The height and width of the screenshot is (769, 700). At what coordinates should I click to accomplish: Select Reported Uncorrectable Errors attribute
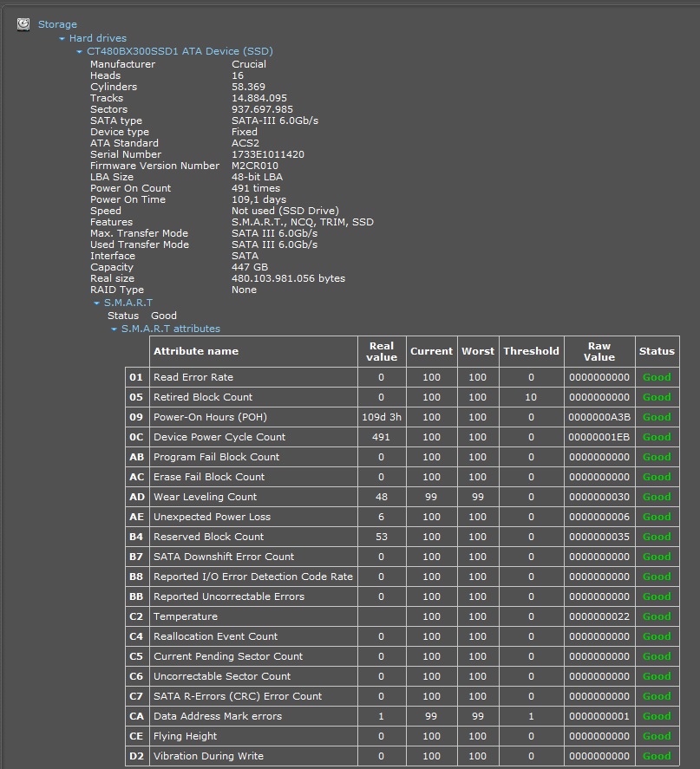pos(229,596)
